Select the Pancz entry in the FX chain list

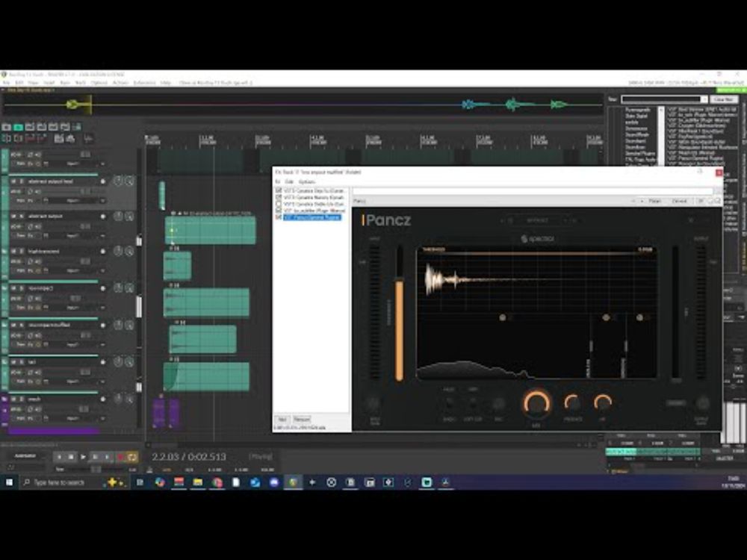(x=312, y=217)
